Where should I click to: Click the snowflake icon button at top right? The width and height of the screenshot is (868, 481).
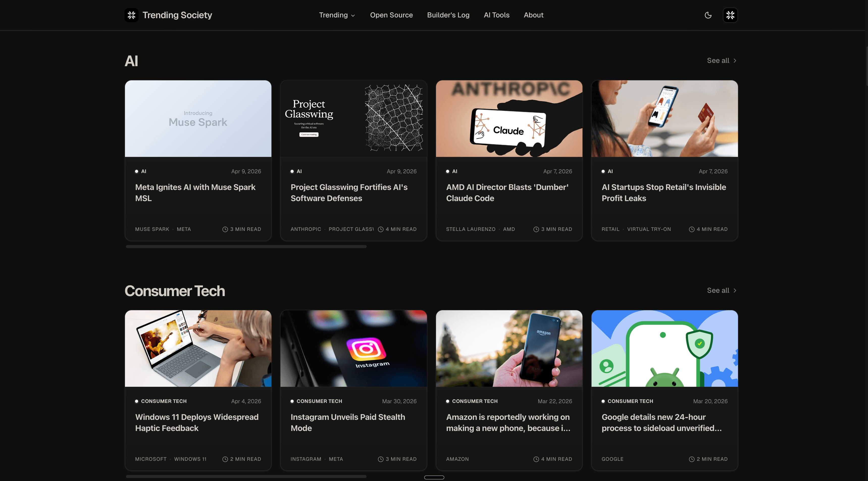click(x=730, y=15)
